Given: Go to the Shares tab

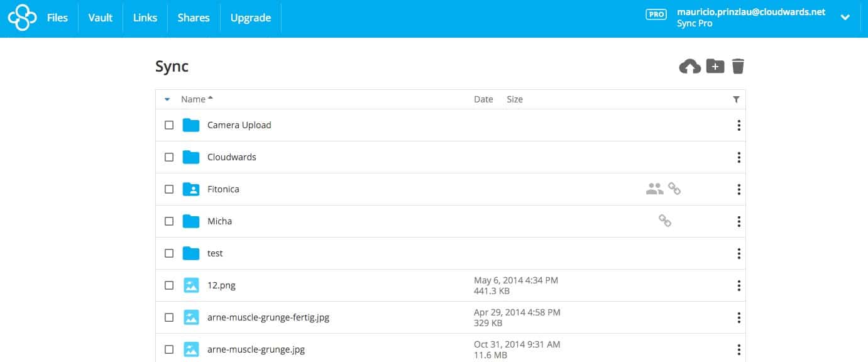Looking at the screenshot, I should point(194,18).
